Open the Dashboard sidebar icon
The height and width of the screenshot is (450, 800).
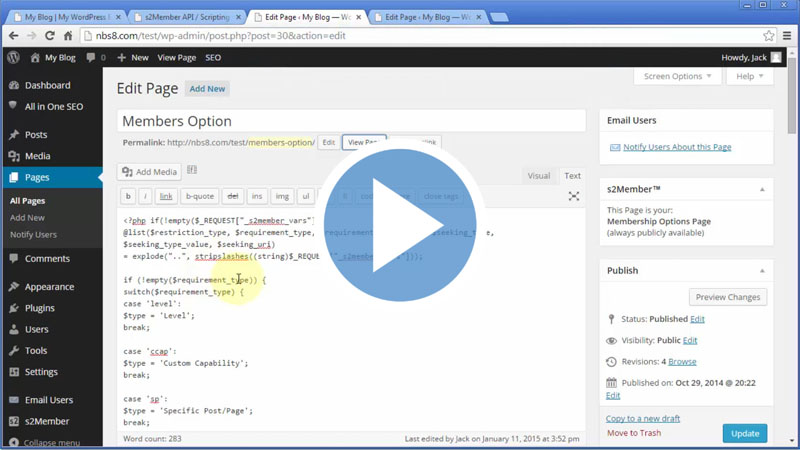coord(13,86)
